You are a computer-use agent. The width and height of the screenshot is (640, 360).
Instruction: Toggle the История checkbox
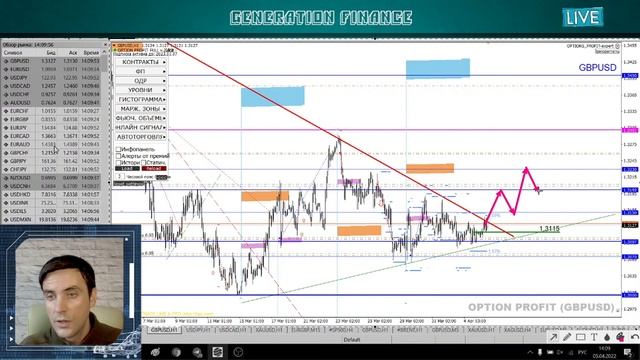[x=119, y=162]
